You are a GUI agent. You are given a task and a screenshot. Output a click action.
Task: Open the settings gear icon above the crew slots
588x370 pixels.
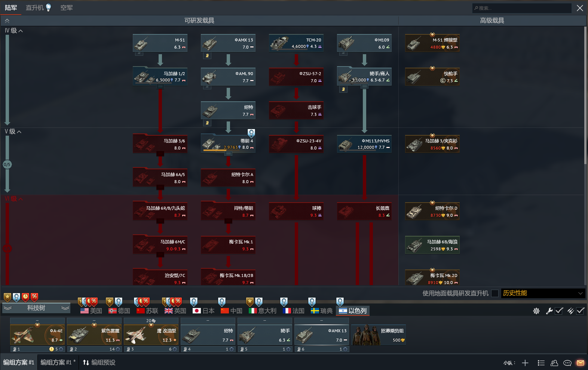tap(536, 311)
